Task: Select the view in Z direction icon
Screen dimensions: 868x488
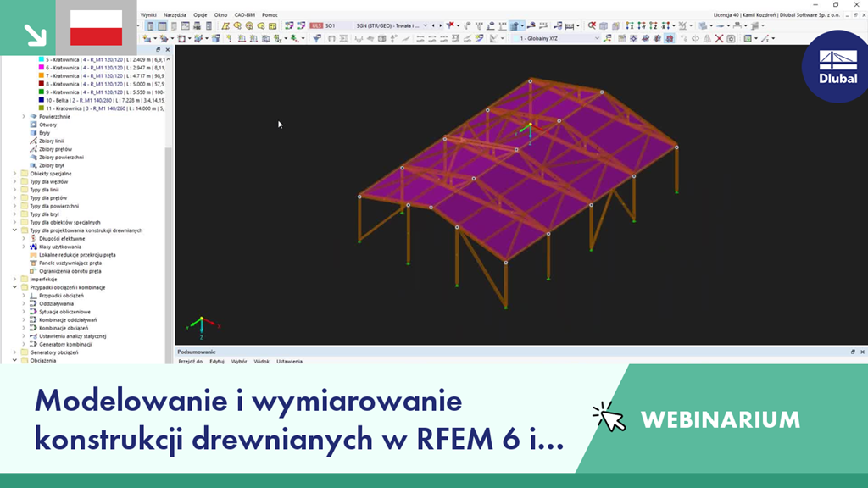Action: (654, 25)
